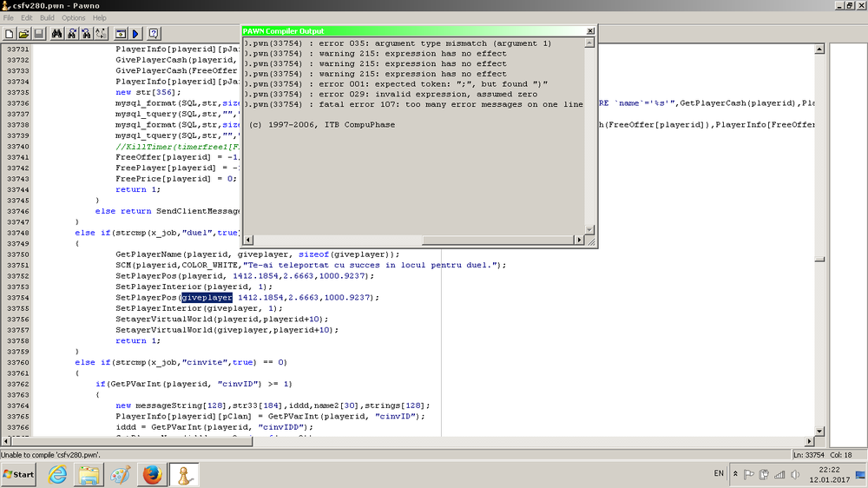The image size is (868, 488).
Task: Click the compiler output scroll-down arrow
Action: (x=589, y=229)
